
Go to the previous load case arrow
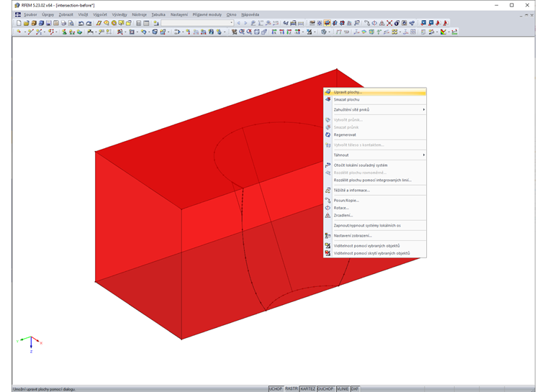239,23
